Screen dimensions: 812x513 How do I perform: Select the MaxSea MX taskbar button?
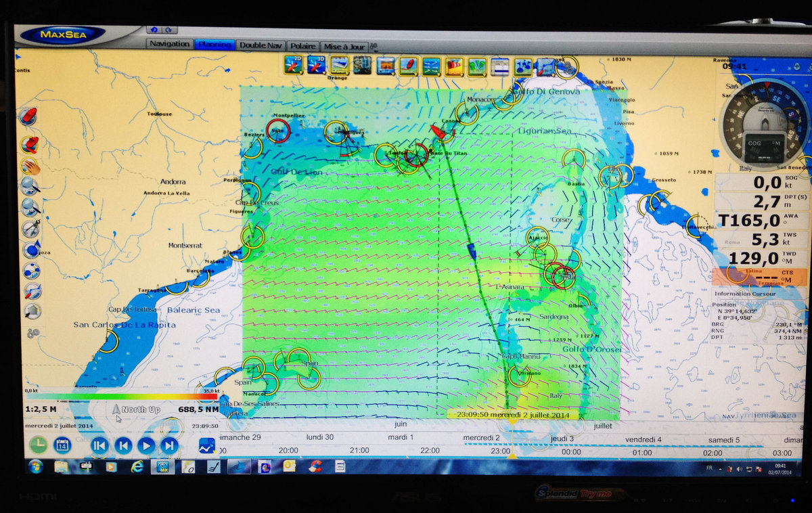(x=162, y=467)
